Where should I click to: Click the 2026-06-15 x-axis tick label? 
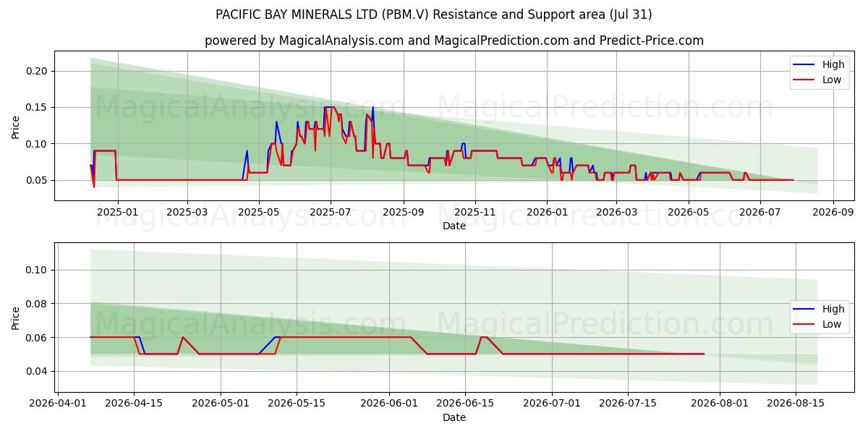(x=465, y=404)
